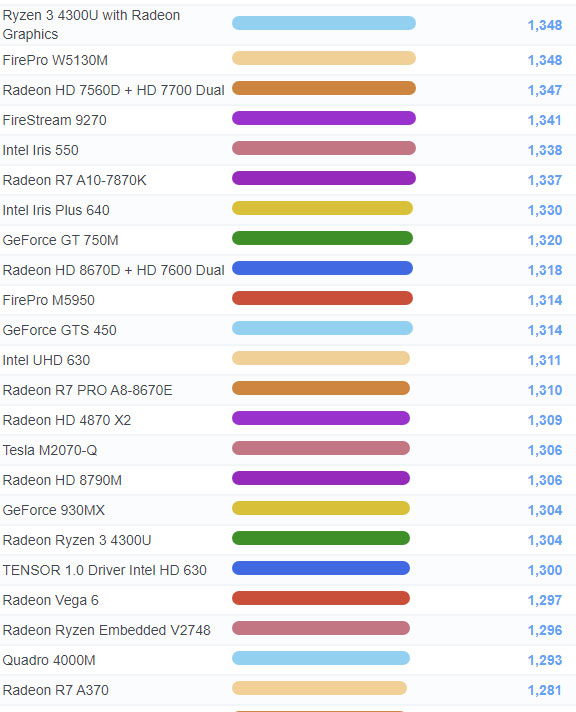
Task: Open GeForce GTS 450 entry
Action: tap(60, 330)
